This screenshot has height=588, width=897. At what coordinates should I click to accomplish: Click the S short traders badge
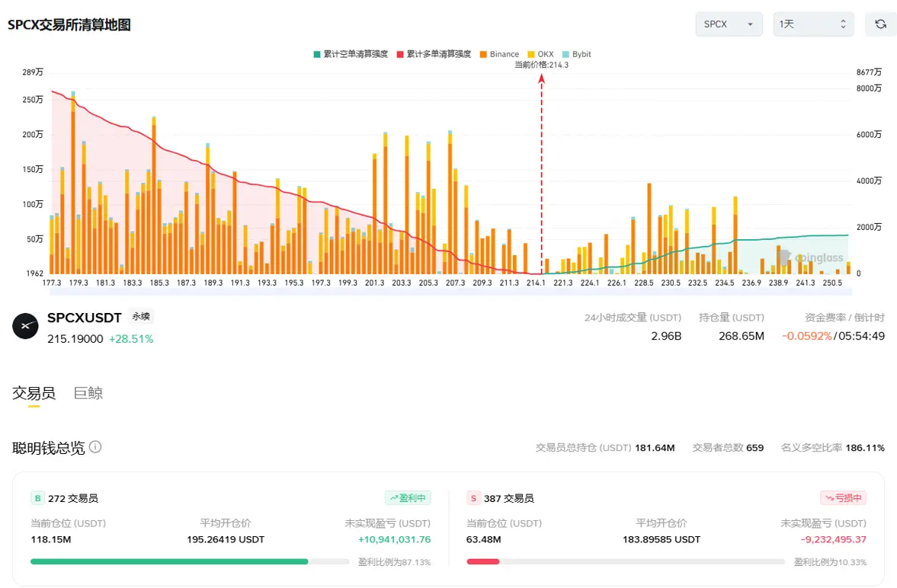[473, 498]
